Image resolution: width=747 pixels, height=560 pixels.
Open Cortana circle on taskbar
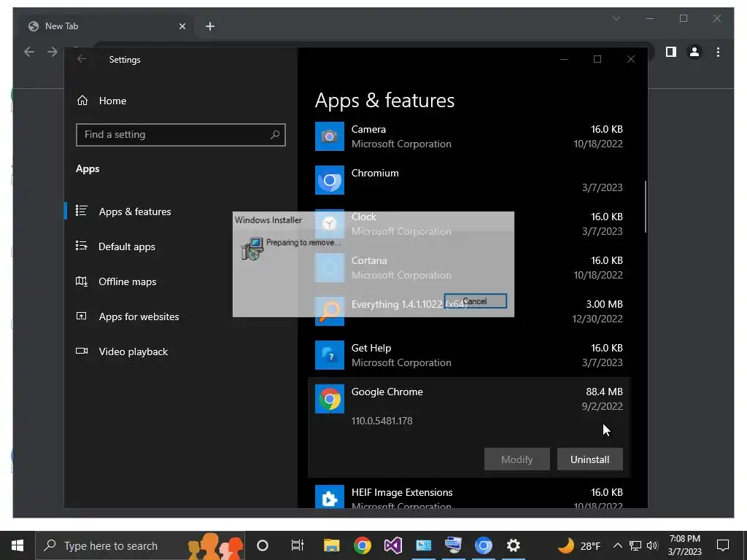(263, 545)
